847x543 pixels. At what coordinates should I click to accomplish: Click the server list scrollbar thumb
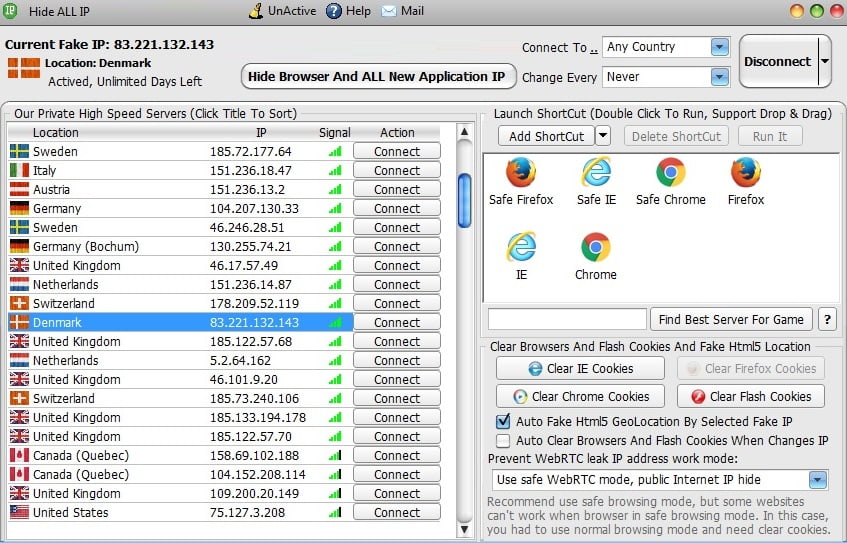pyautogui.click(x=464, y=200)
